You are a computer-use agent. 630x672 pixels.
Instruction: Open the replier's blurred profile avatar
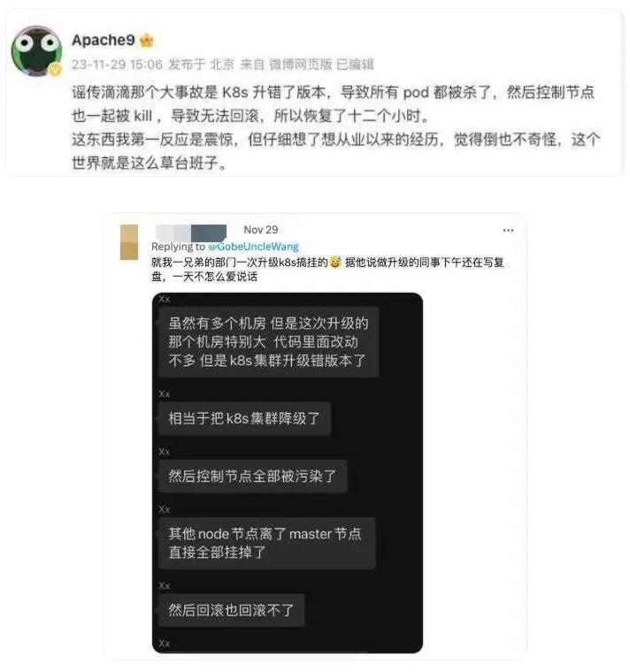(x=129, y=242)
